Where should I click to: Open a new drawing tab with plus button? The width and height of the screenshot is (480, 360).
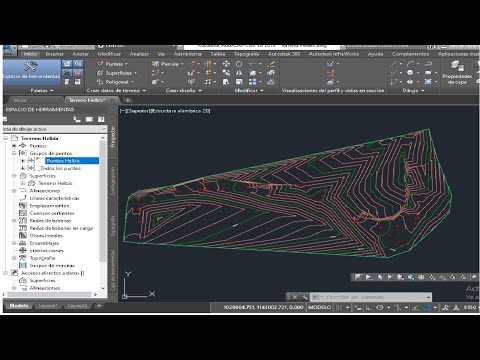128,100
